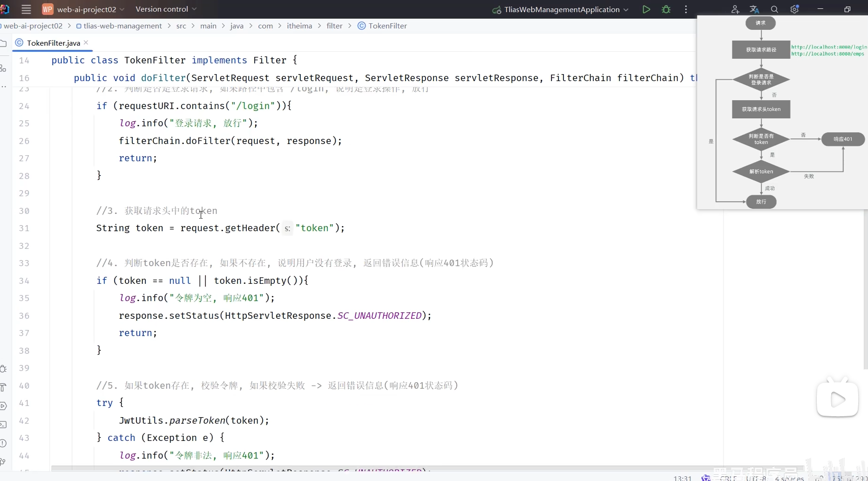The height and width of the screenshot is (481, 868).
Task: Place cursor on requestURI.contains("/login") line
Action: coord(194,106)
